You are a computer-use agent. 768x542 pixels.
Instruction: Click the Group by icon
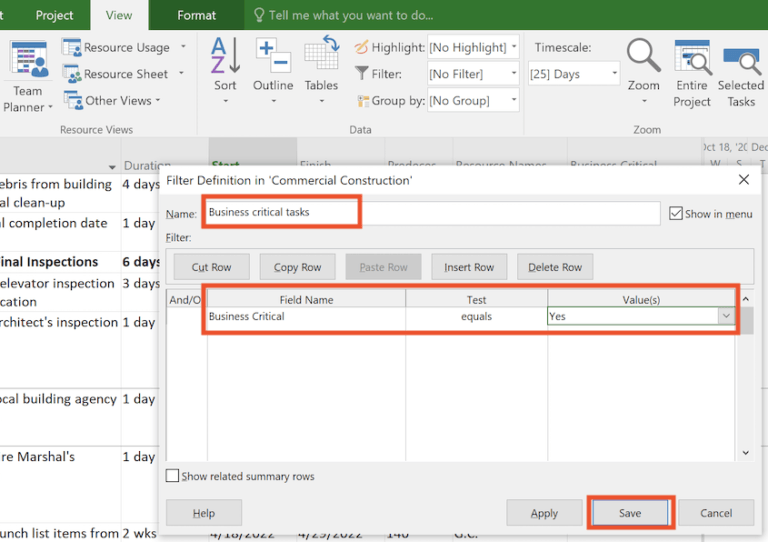point(363,100)
